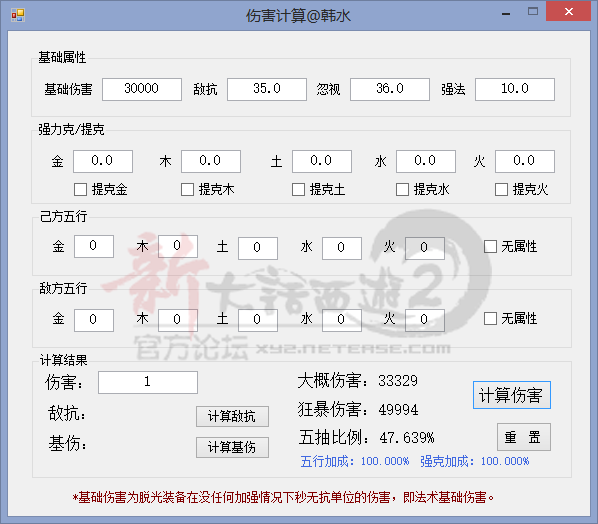Click the 金 field in 己方五行 group

[94, 246]
